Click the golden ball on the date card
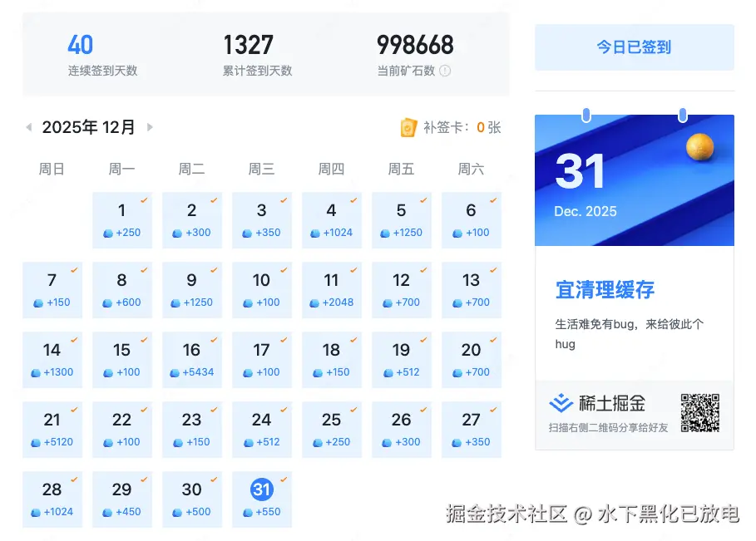The width and height of the screenshot is (756, 541). click(x=699, y=149)
